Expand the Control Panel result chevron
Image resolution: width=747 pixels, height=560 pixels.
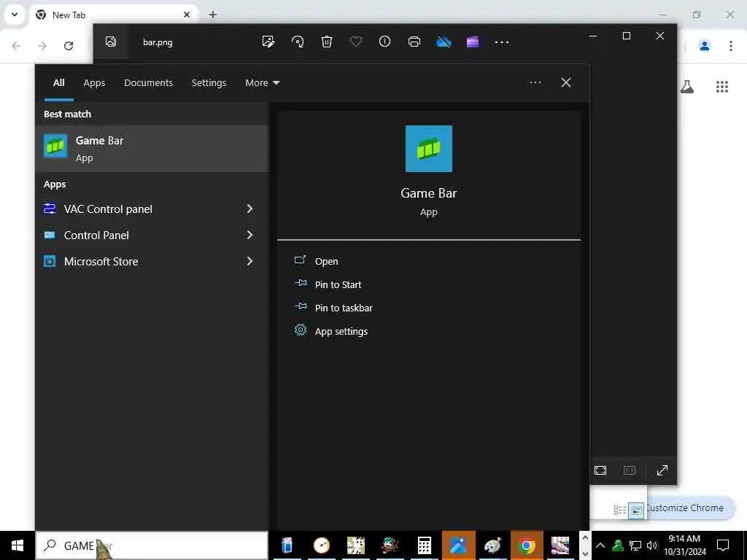point(249,235)
